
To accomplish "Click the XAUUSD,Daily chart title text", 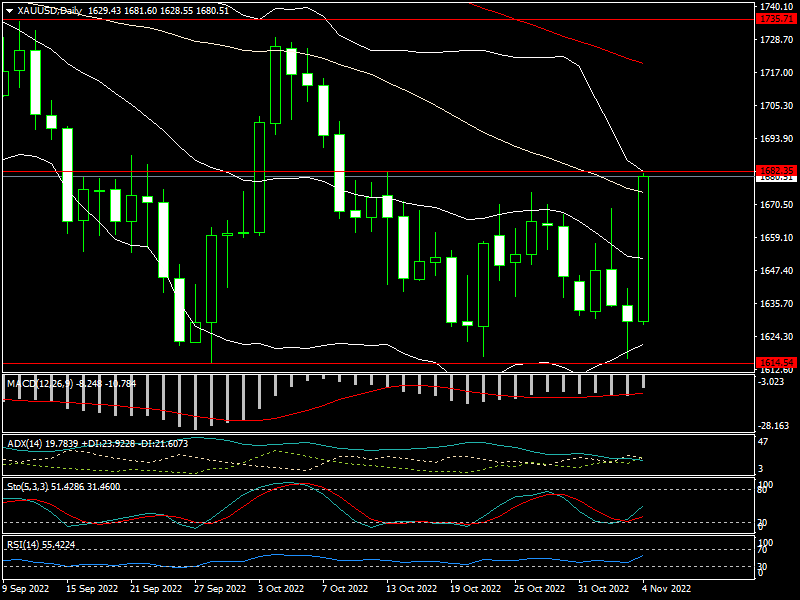I will click(50, 9).
